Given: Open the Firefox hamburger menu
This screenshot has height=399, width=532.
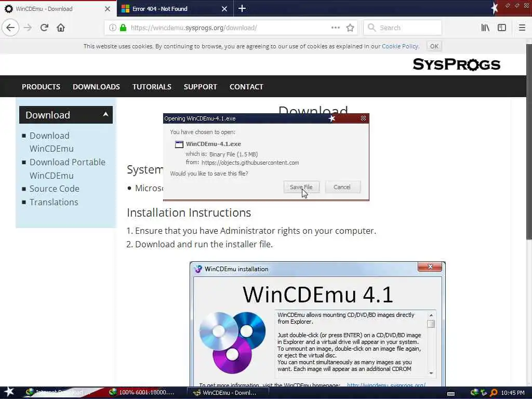Looking at the screenshot, I should pos(522,28).
